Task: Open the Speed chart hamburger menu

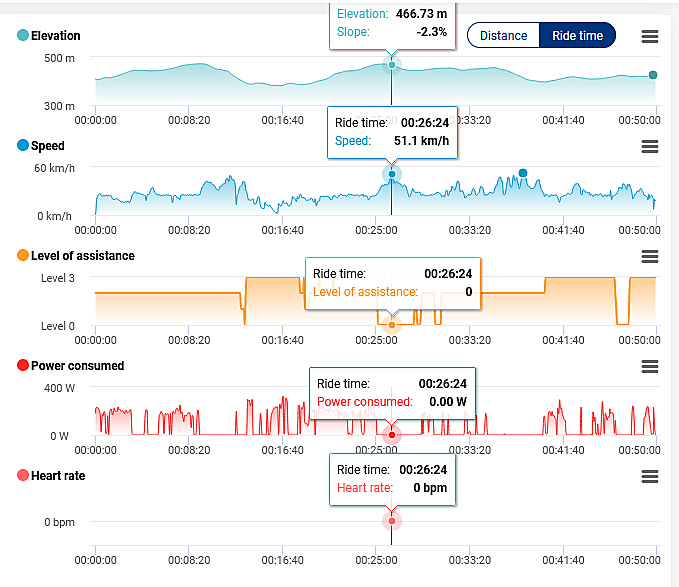Action: point(650,146)
